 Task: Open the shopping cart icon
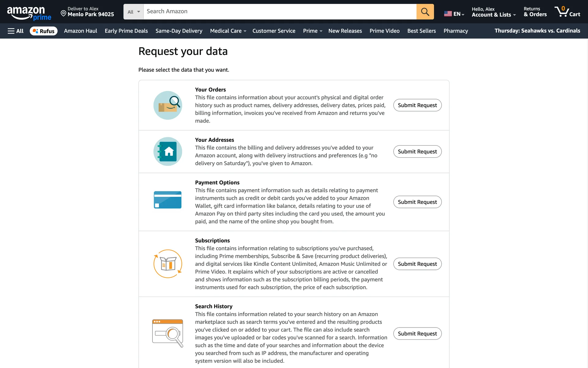[567, 12]
